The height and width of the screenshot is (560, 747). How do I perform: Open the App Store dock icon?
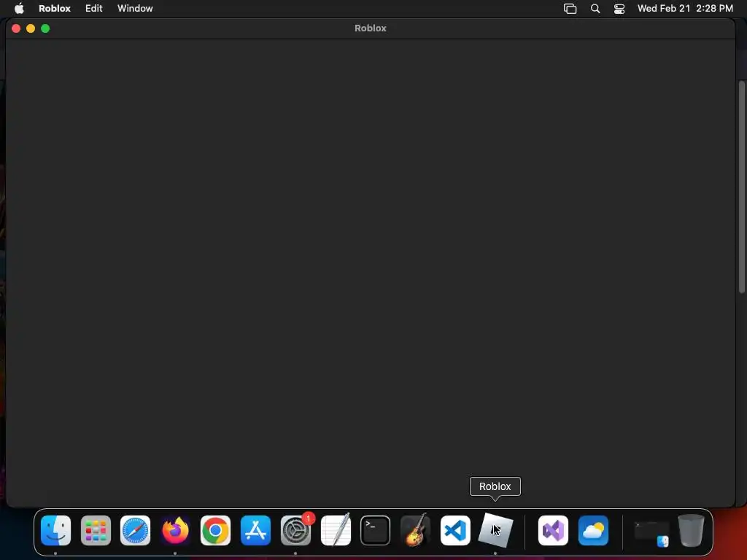pos(255,530)
